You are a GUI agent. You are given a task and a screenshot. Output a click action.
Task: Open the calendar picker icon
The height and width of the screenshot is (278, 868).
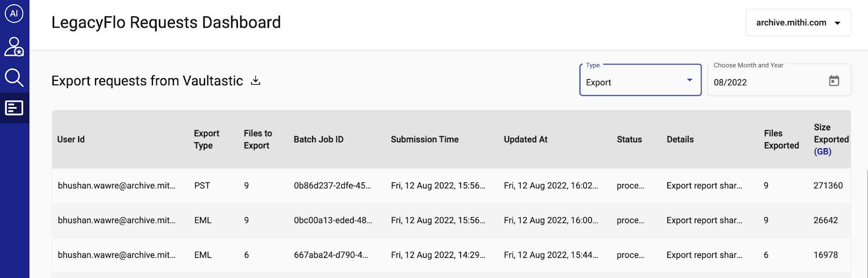[834, 81]
